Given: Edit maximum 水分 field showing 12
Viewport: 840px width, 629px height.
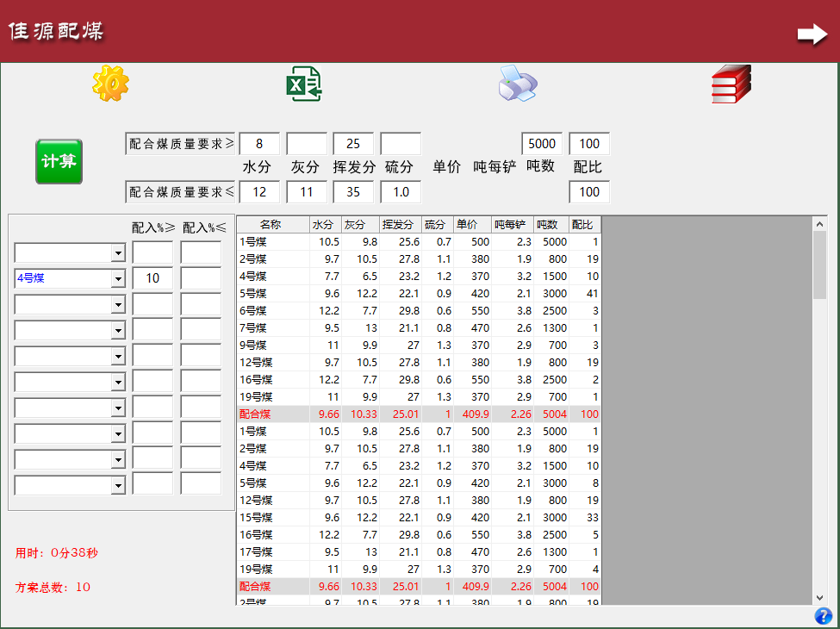Looking at the screenshot, I should coord(259,192).
